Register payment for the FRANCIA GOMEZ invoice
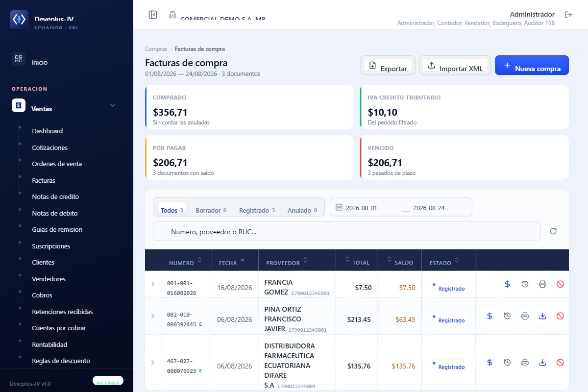Image resolution: width=588 pixels, height=392 pixels. (507, 284)
